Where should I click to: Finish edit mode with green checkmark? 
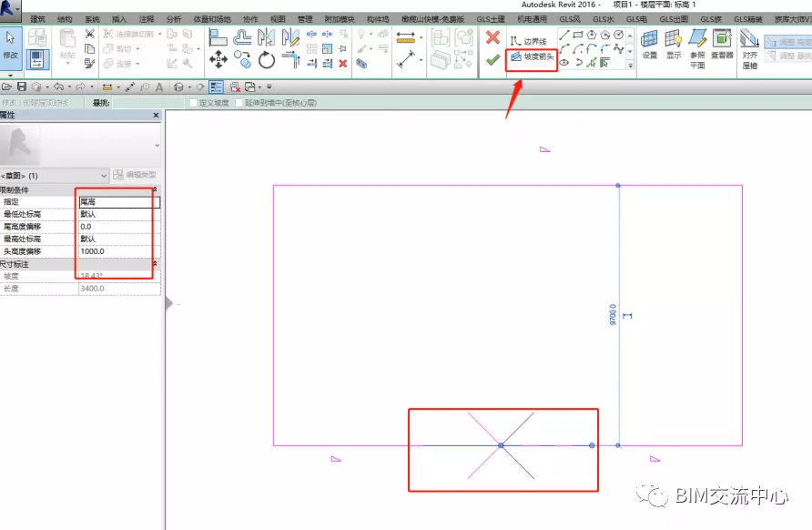click(493, 60)
